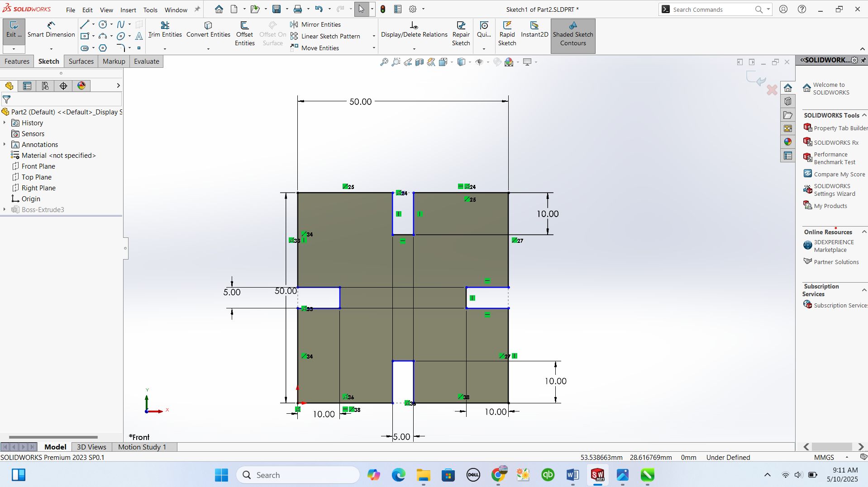Click Save icon in toolbar
This screenshot has width=868, height=487.
[x=277, y=9]
